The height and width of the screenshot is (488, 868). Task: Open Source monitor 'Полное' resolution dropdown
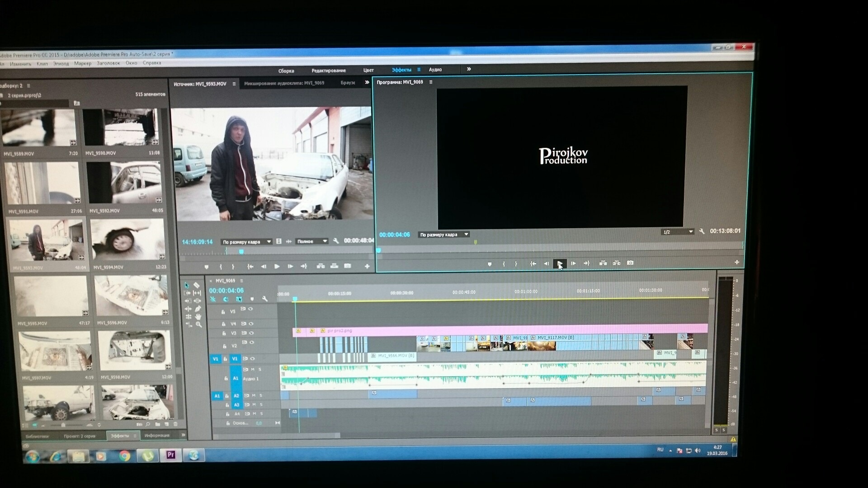pyautogui.click(x=311, y=241)
